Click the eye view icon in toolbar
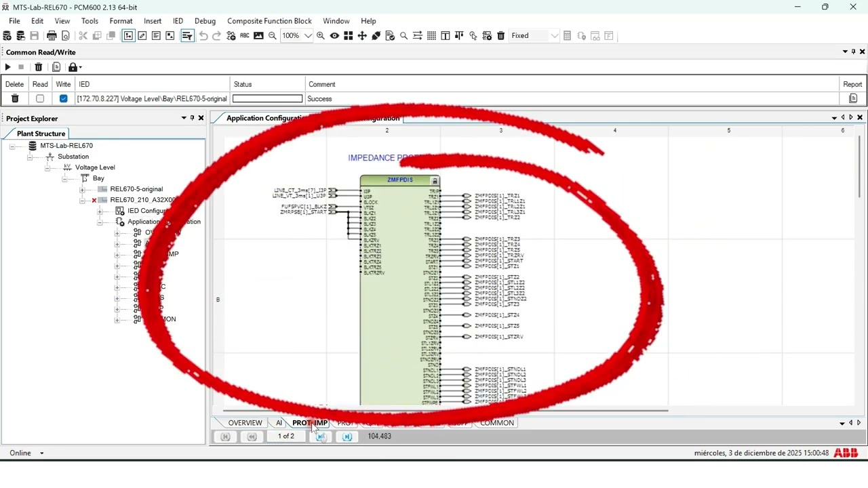This screenshot has height=488, width=868. (x=334, y=36)
